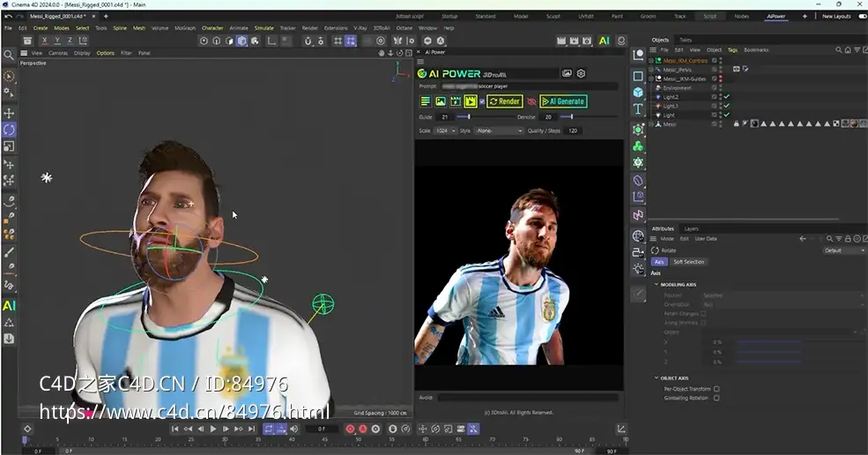Select the Rotate tool in left toolbar
Image resolution: width=868 pixels, height=455 pixels.
(9, 130)
